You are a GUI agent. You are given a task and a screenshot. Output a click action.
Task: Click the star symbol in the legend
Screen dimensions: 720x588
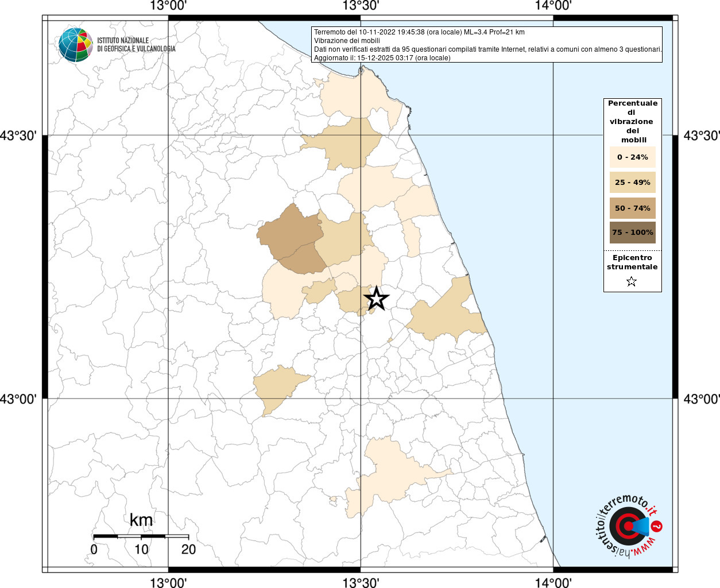[632, 281]
